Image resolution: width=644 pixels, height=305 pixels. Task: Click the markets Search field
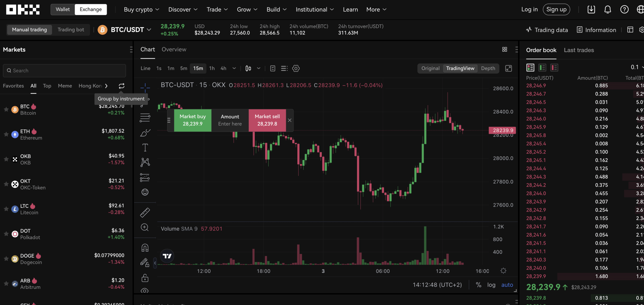pos(64,71)
